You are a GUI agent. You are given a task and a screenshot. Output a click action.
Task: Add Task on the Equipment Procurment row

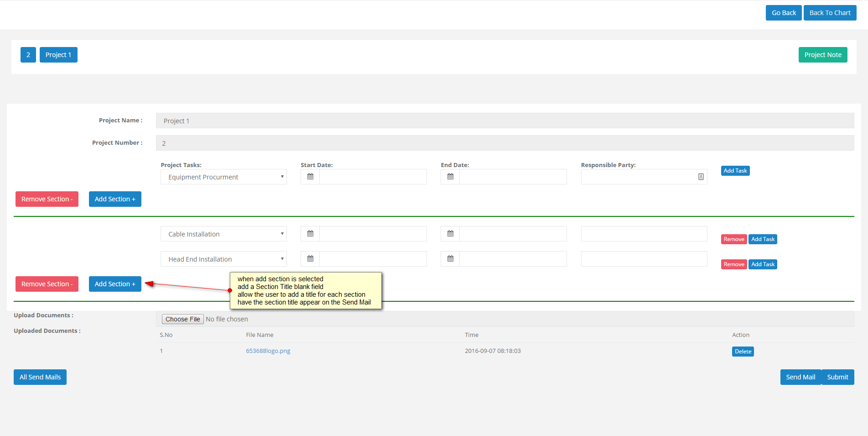(735, 171)
